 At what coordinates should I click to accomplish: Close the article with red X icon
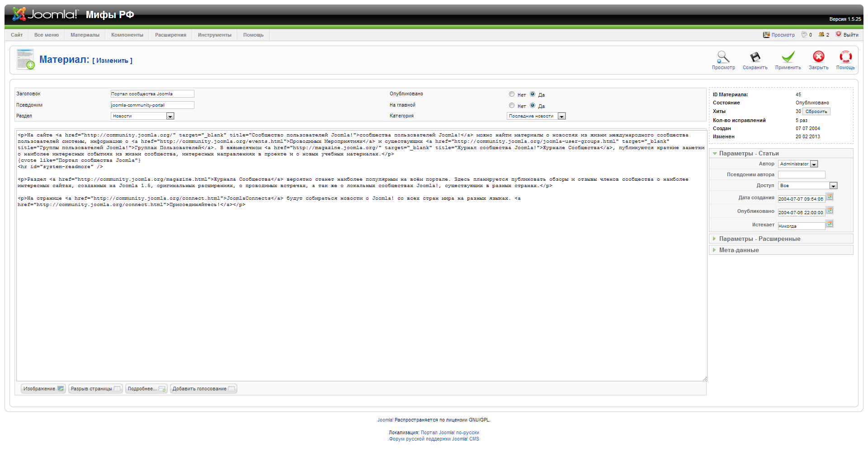pos(818,56)
